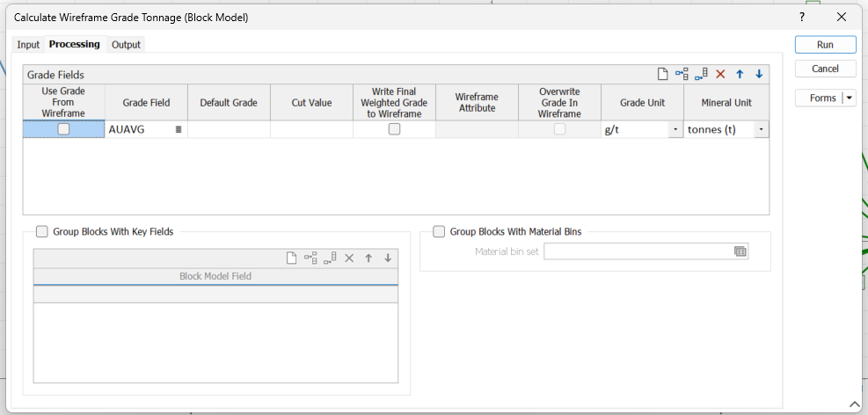Click the Cancel button
868x415 pixels.
pyautogui.click(x=825, y=69)
